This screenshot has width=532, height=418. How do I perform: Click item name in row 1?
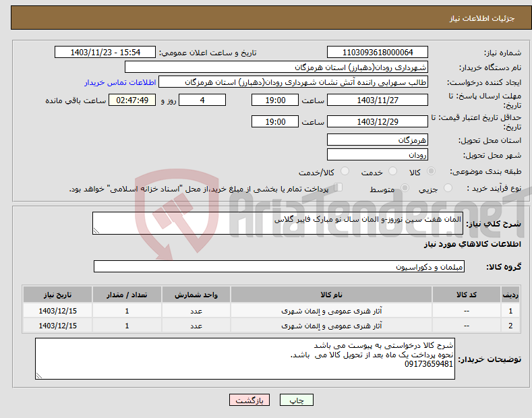[331, 311]
